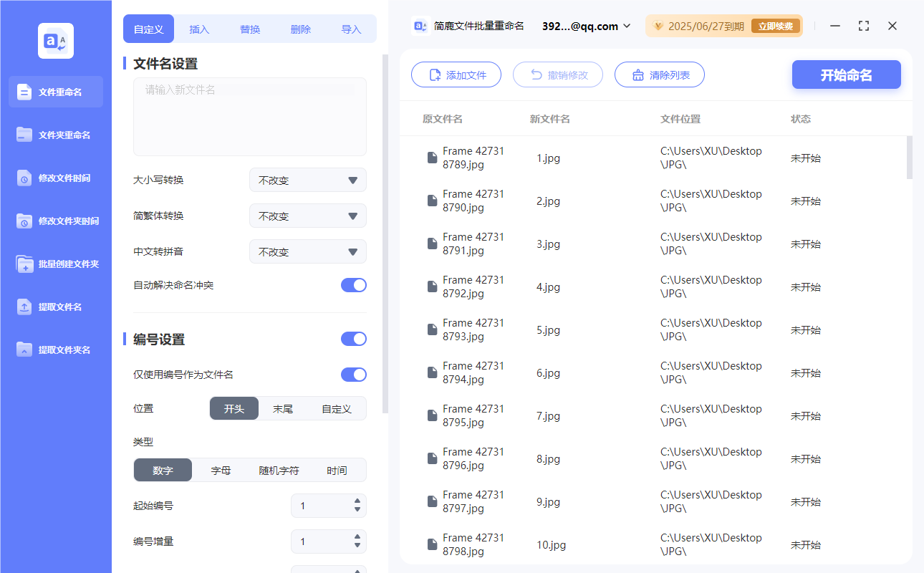The height and width of the screenshot is (573, 924).
Task: Open the 修改文件夹时间 tool
Action: [x=55, y=221]
